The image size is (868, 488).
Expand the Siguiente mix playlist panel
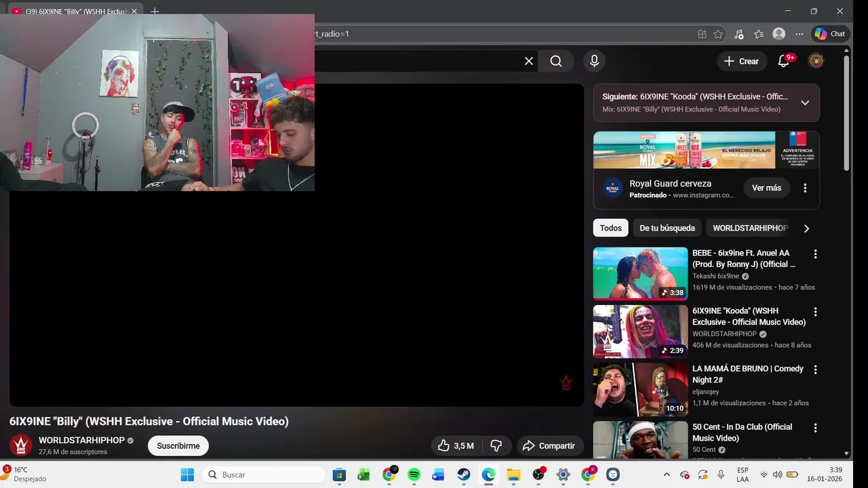pyautogui.click(x=805, y=103)
